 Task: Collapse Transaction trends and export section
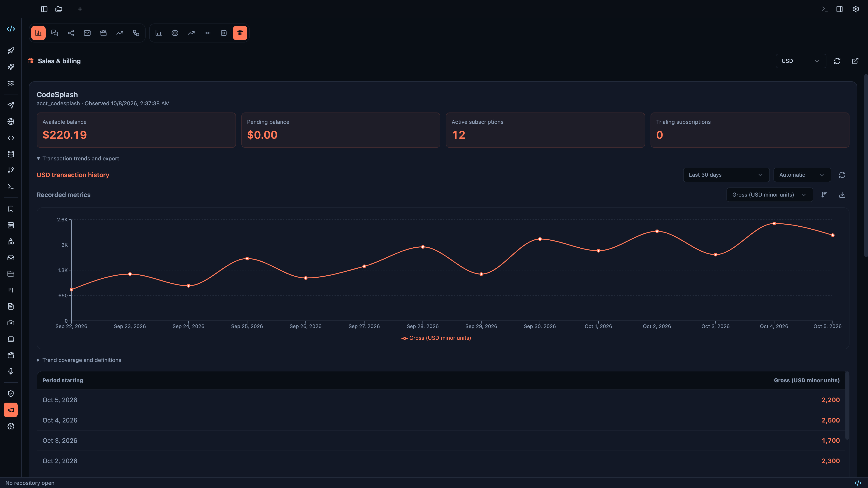(x=78, y=159)
